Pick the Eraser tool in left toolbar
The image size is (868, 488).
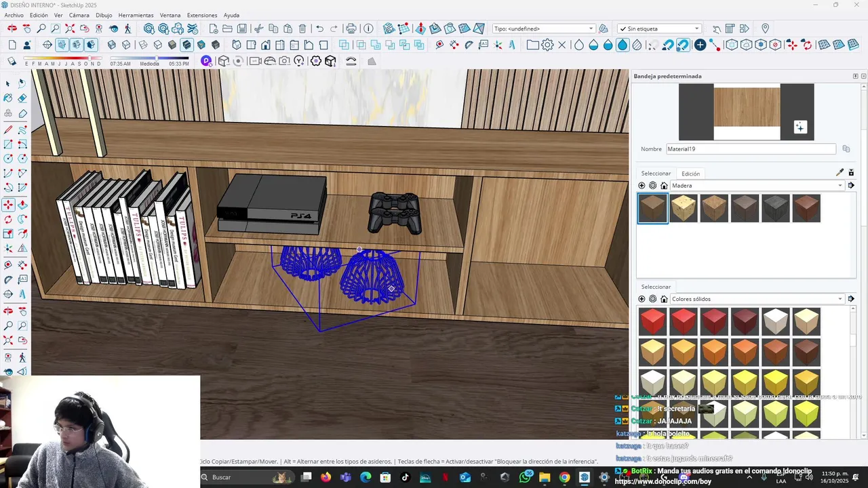point(22,98)
